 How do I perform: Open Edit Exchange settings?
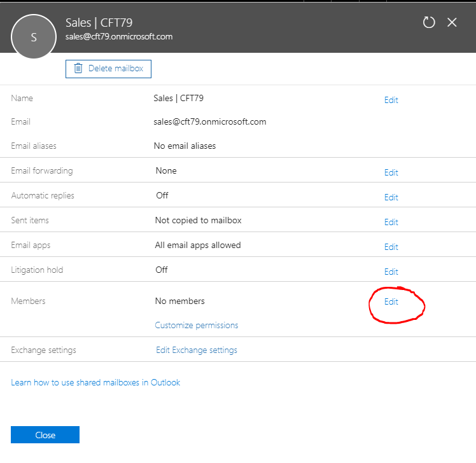click(196, 350)
